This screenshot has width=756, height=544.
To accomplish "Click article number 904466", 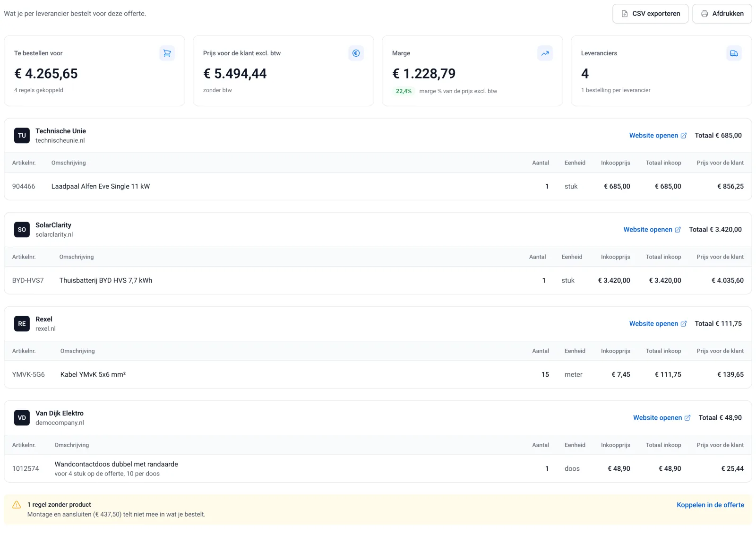I will pos(24,186).
